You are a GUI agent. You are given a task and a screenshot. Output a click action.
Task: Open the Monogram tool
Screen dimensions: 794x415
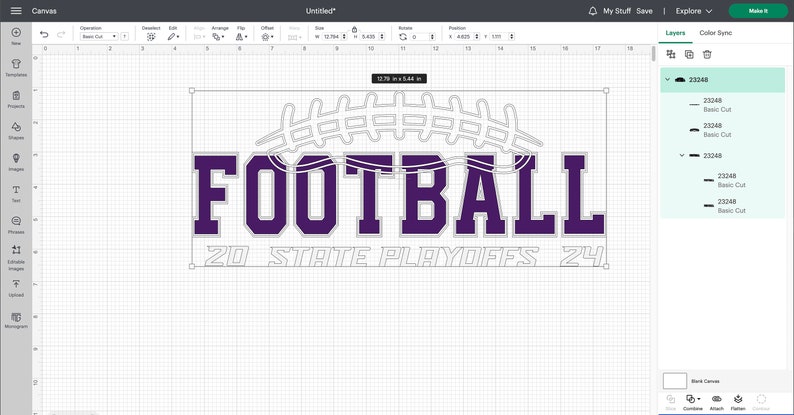16,320
